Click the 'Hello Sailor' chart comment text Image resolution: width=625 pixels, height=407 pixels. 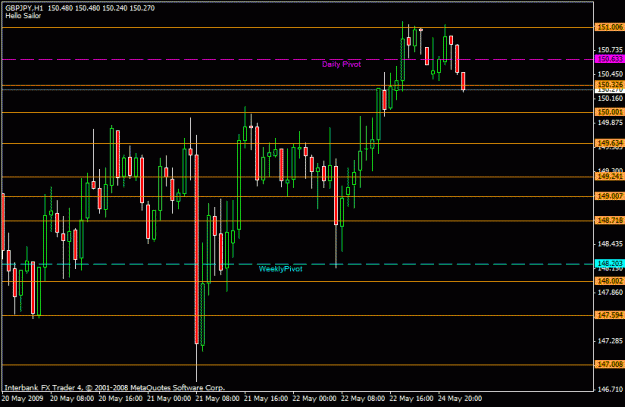[x=23, y=16]
